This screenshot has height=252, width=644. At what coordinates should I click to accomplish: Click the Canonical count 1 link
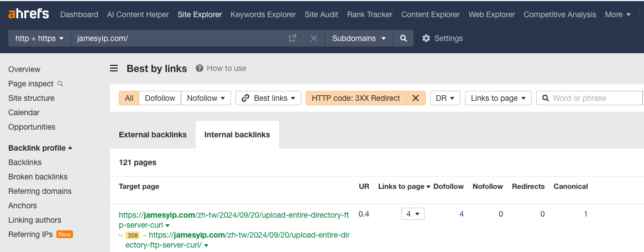tap(585, 214)
